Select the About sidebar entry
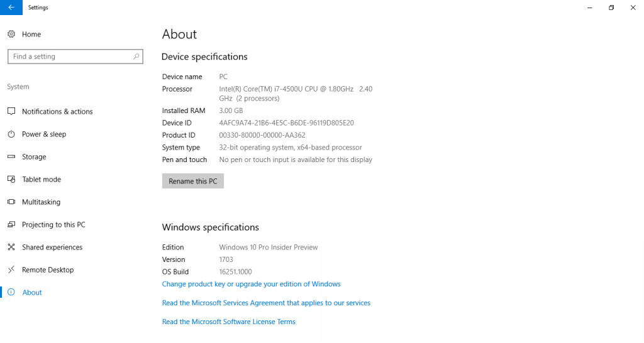The height and width of the screenshot is (343, 644). pyautogui.click(x=32, y=292)
